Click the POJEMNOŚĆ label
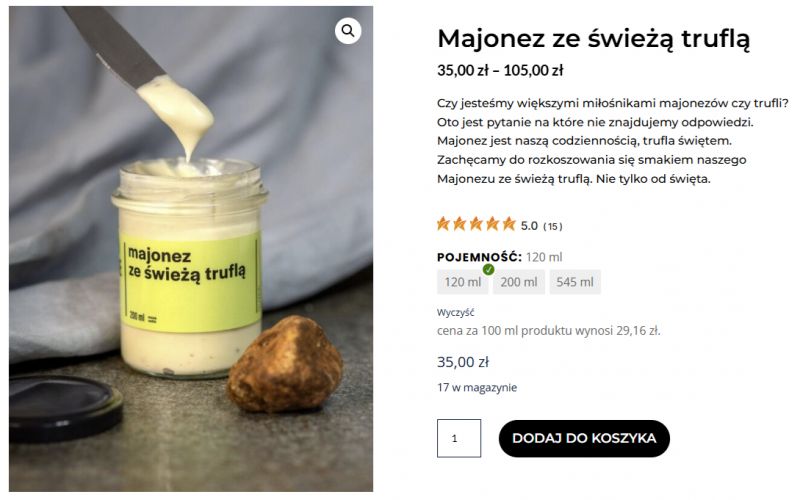Image resolution: width=800 pixels, height=500 pixels. pos(480,257)
